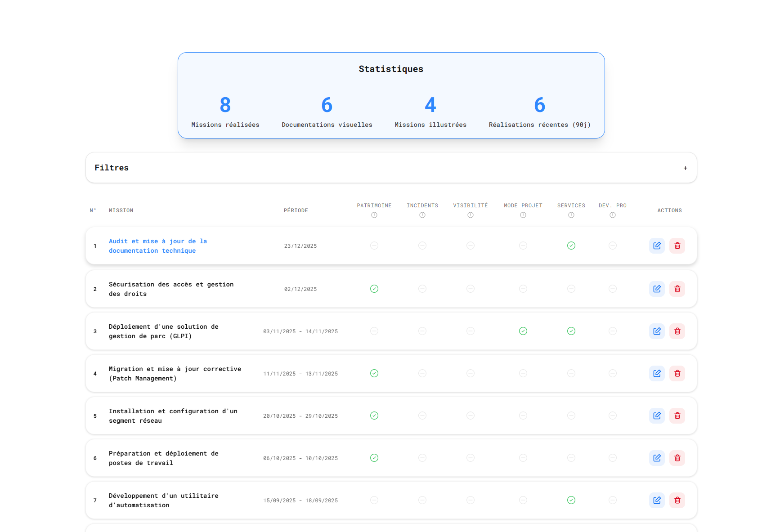Click the Période column header
780x532 pixels.
coord(296,210)
